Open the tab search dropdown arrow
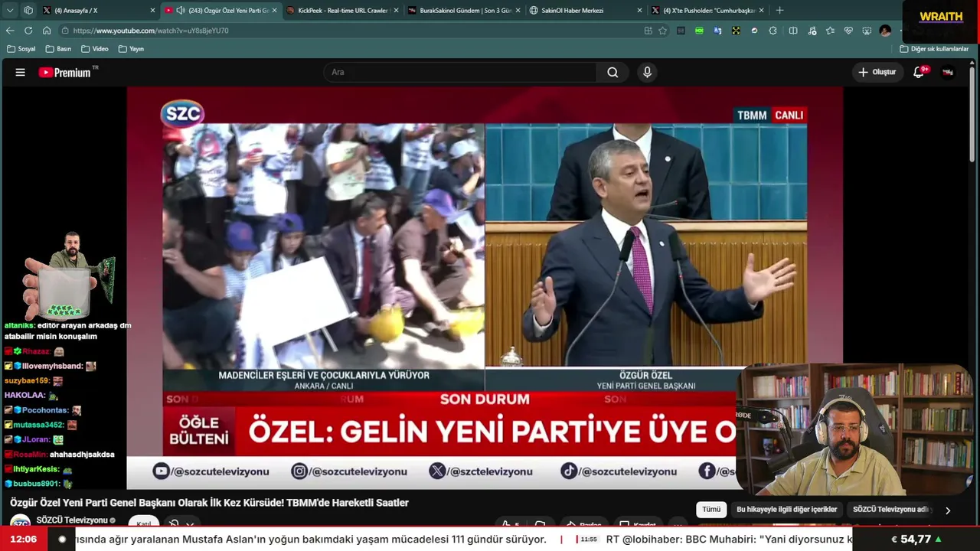Viewport: 980px width, 551px height. point(10,11)
